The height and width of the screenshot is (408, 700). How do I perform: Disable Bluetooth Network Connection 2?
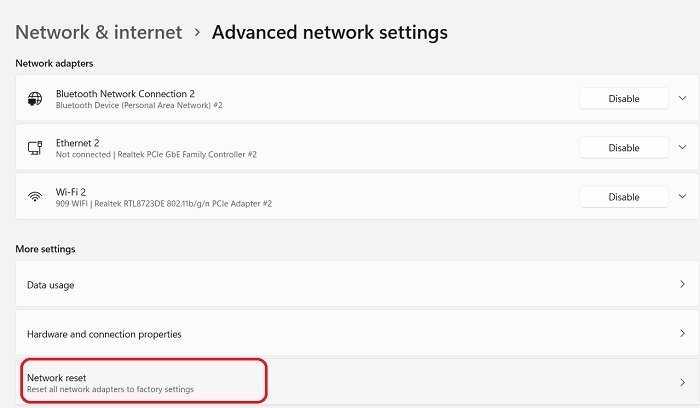tap(624, 98)
